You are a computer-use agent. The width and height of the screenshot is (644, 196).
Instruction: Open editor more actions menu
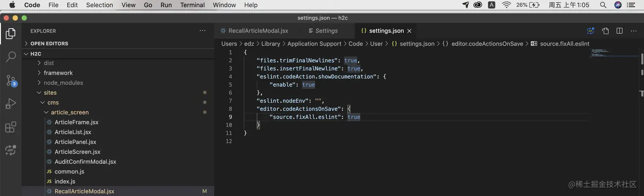pyautogui.click(x=634, y=31)
